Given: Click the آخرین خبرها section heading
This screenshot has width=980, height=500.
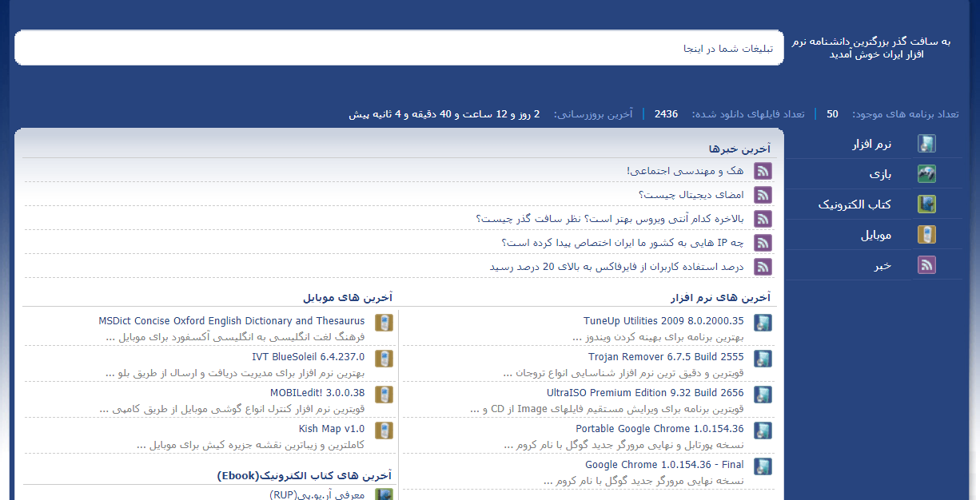Looking at the screenshot, I should tap(739, 149).
